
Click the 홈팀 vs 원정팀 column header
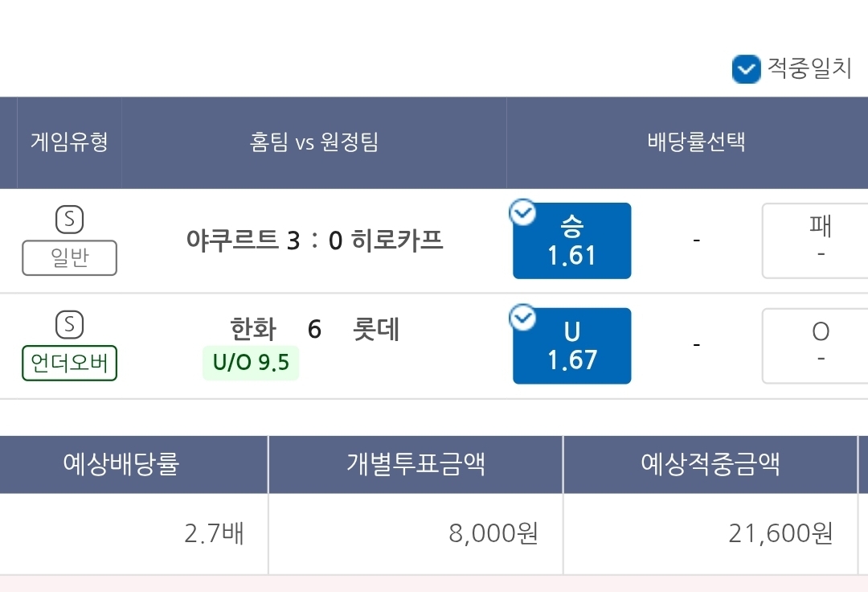pyautogui.click(x=314, y=142)
